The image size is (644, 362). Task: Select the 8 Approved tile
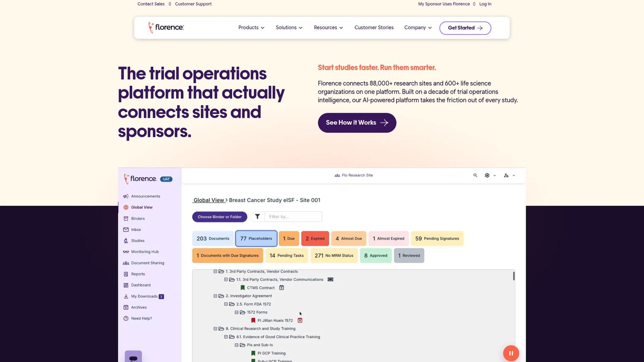click(376, 256)
